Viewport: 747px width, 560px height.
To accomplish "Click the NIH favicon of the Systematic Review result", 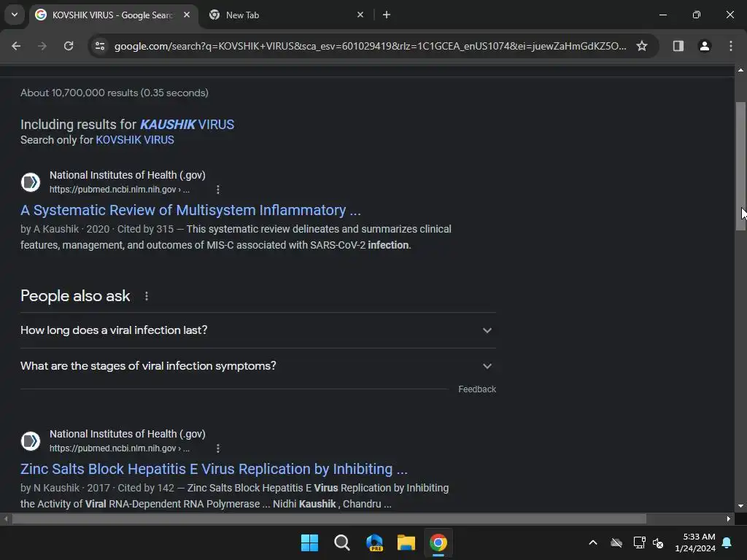I will point(31,182).
